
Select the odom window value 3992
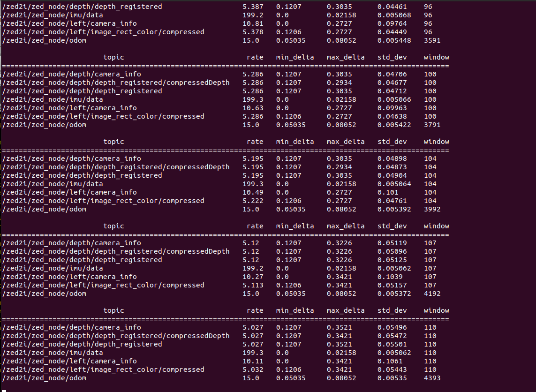(x=432, y=209)
